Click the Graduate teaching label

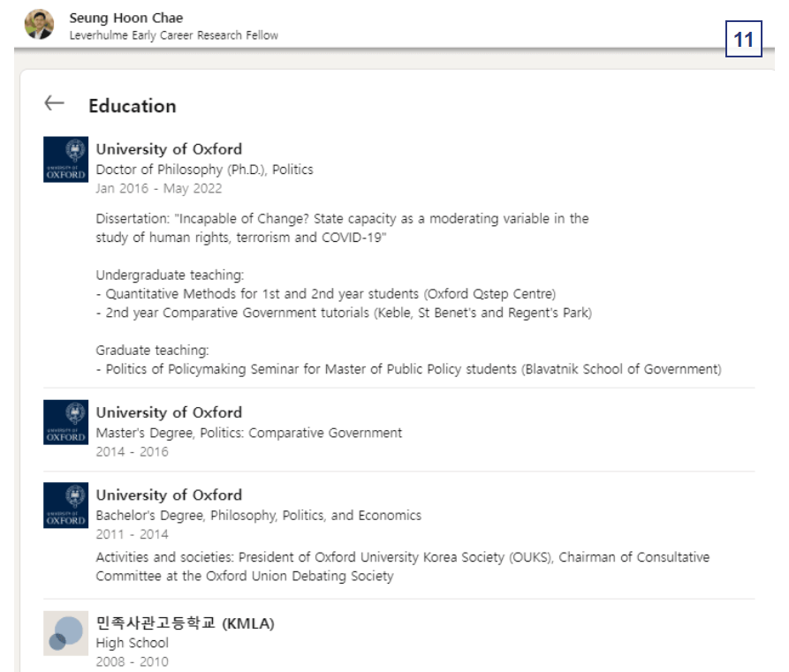pyautogui.click(x=153, y=351)
